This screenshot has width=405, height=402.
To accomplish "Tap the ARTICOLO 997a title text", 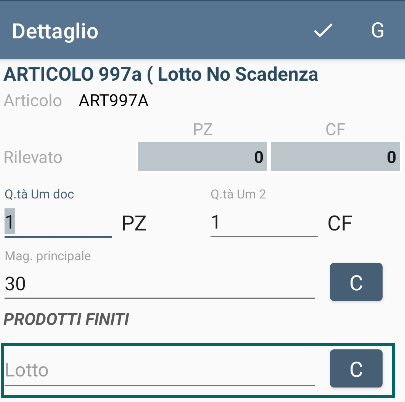I will 161,74.
